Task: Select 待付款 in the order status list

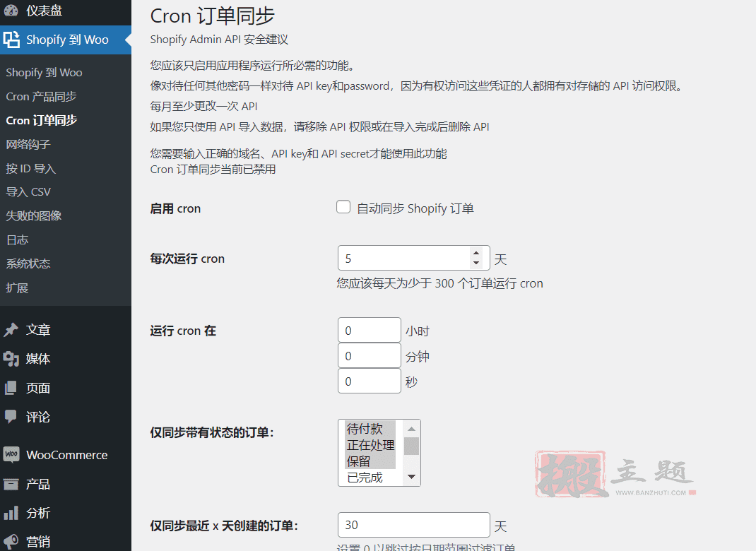Action: point(370,429)
